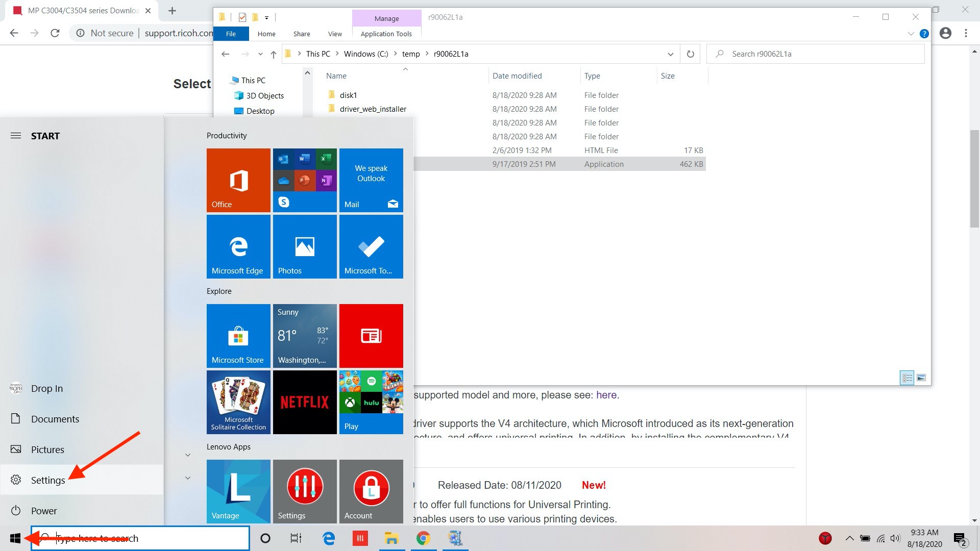Open Power options in Start menu

point(82,510)
